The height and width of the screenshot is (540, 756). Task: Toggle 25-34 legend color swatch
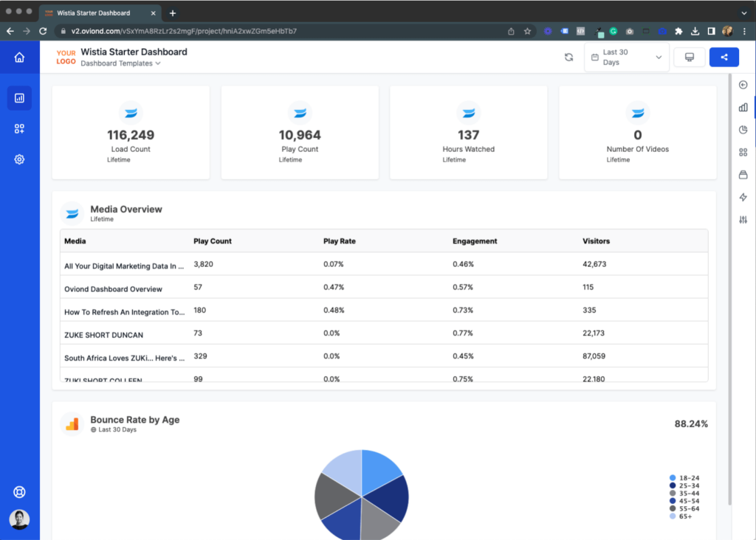tap(673, 485)
